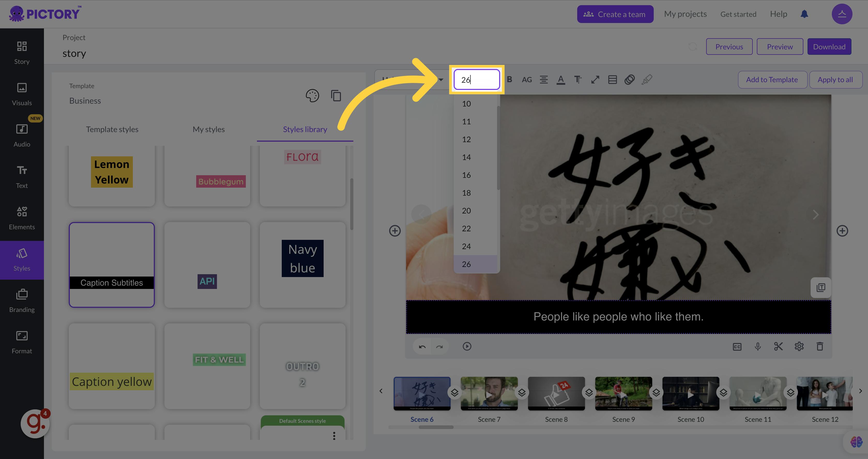
Task: Choose the Navy blue style card
Action: coord(303,265)
